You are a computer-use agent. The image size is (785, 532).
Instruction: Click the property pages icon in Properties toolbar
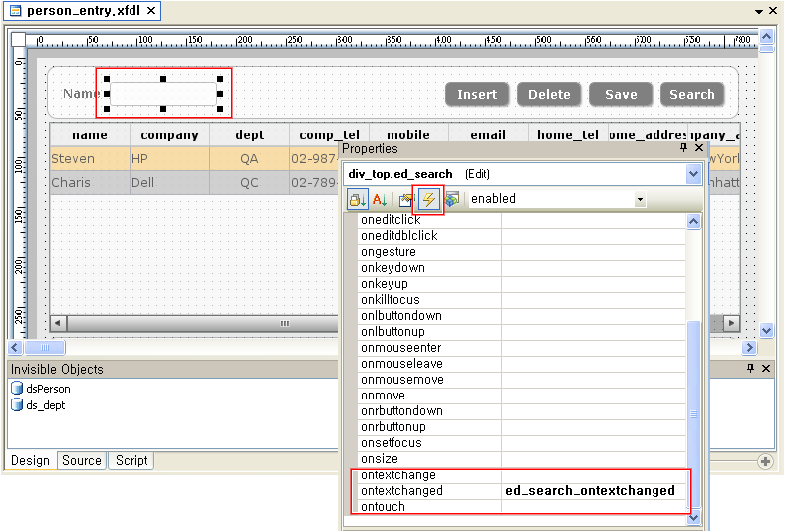tap(407, 199)
